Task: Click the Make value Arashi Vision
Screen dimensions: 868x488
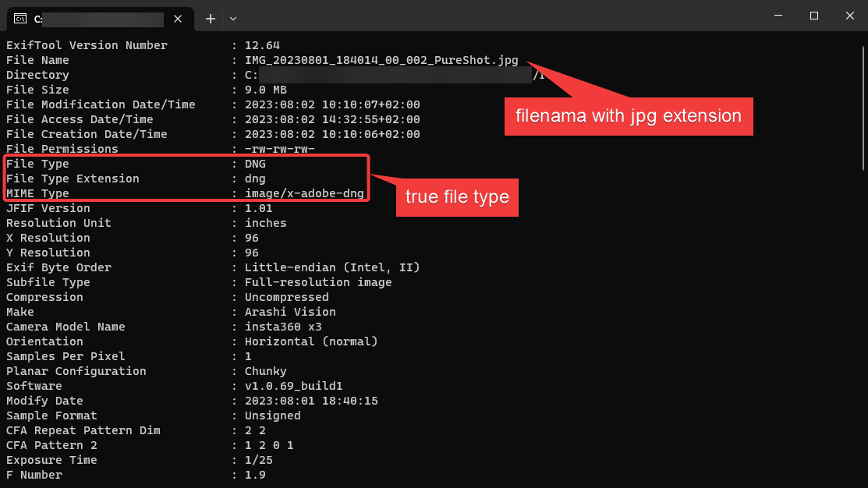Action: (x=290, y=312)
